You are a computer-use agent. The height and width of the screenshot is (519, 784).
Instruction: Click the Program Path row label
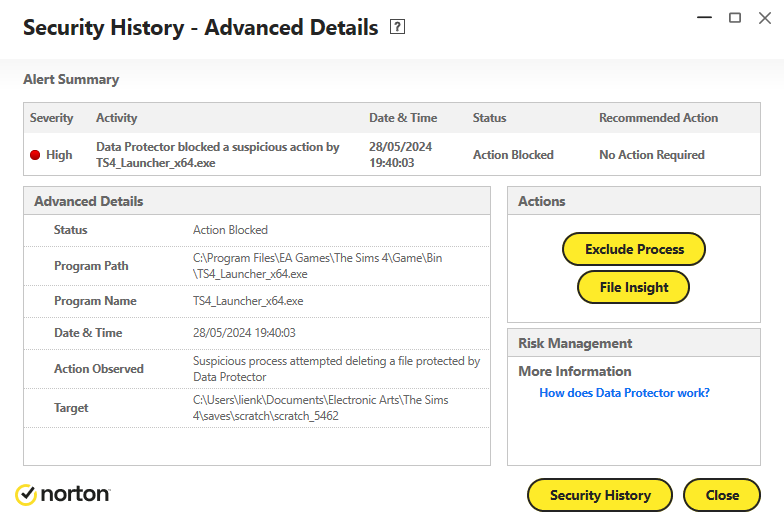(x=91, y=266)
